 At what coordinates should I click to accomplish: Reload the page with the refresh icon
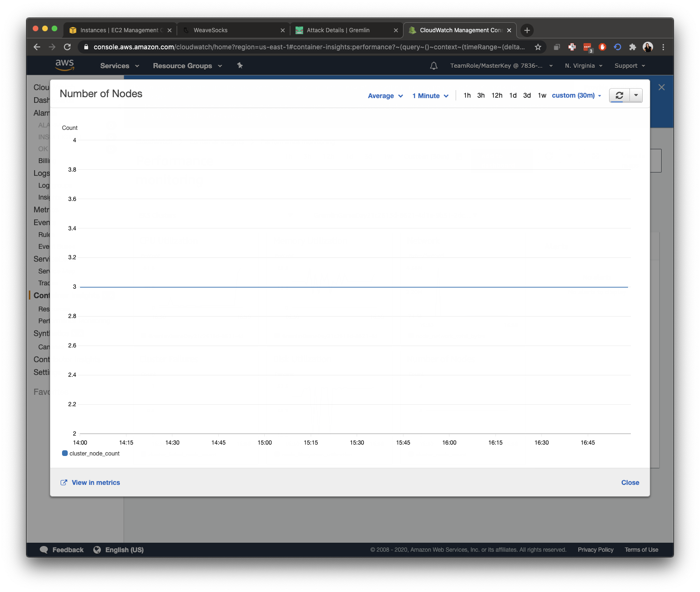[x=67, y=47]
